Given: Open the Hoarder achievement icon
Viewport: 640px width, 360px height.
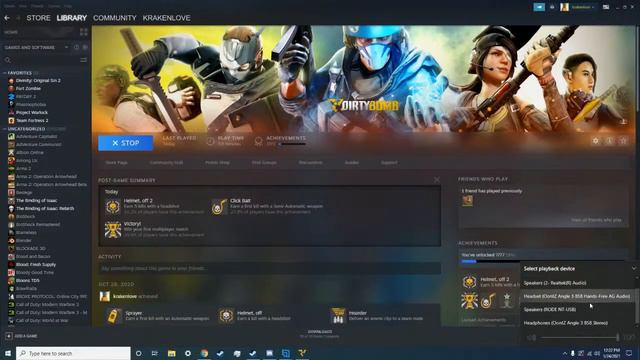Looking at the screenshot, I should coord(338,316).
